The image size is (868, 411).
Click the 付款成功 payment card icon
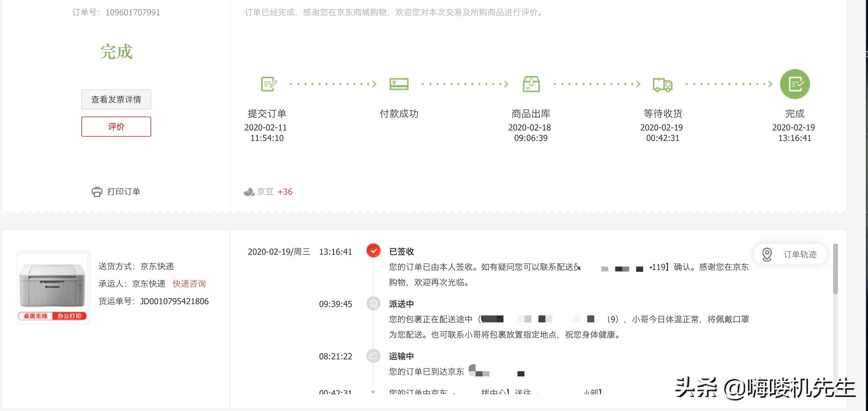pyautogui.click(x=398, y=84)
